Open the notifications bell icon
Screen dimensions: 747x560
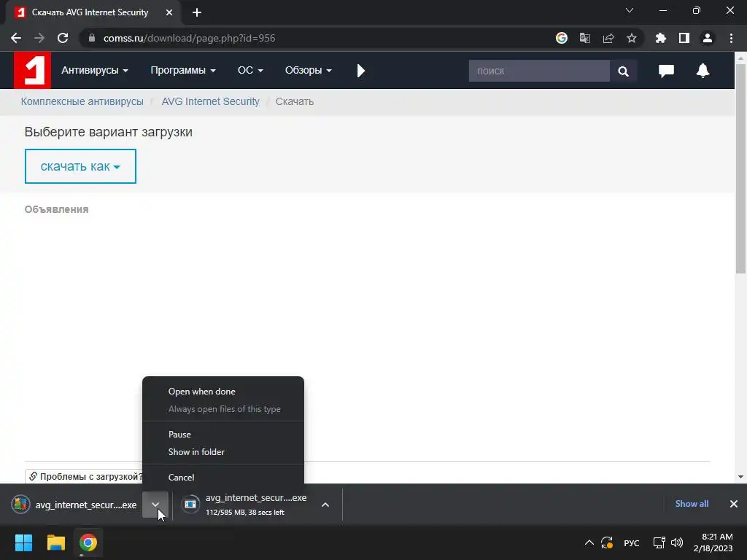(703, 71)
